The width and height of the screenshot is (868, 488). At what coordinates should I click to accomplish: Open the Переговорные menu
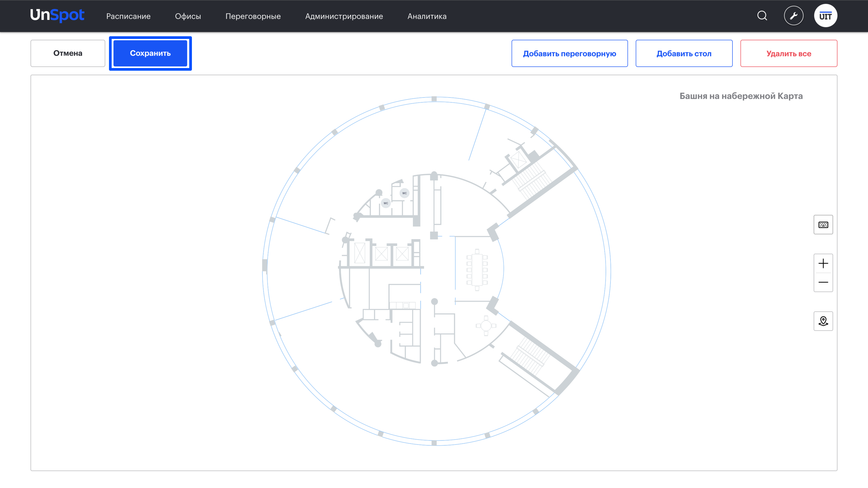(x=253, y=16)
